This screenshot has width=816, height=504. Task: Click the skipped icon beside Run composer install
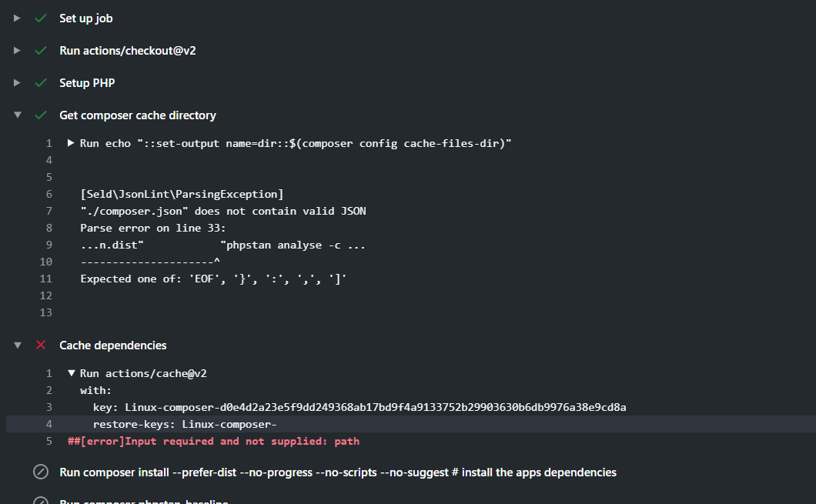tap(41, 472)
